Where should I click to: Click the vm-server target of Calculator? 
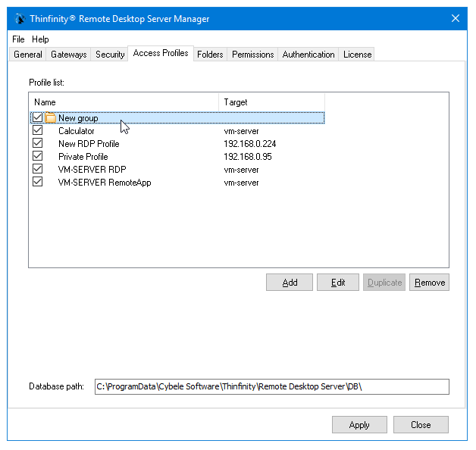pyautogui.click(x=241, y=131)
